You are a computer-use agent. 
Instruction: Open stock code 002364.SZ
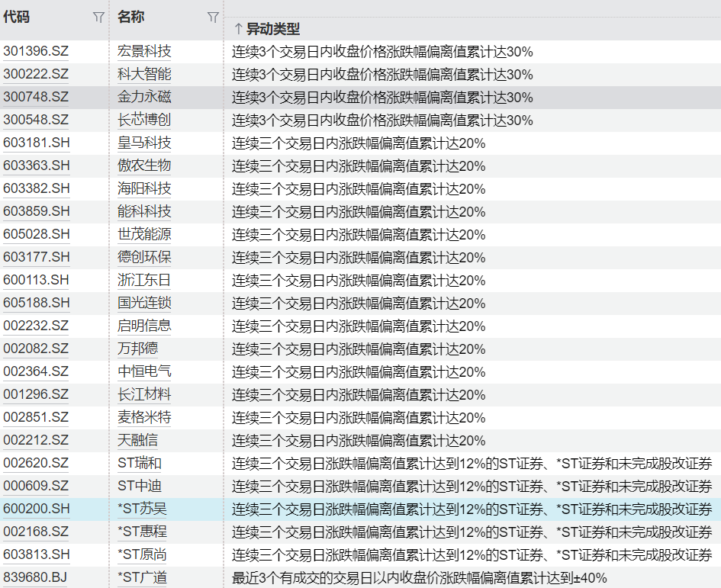point(36,371)
